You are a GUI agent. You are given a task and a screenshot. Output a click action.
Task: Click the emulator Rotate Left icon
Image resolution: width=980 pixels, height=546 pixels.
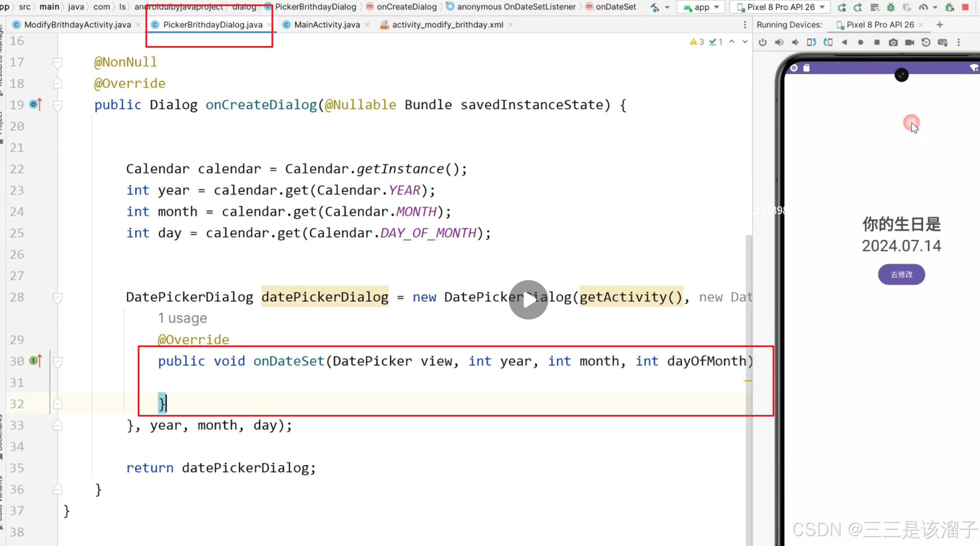[x=812, y=42]
